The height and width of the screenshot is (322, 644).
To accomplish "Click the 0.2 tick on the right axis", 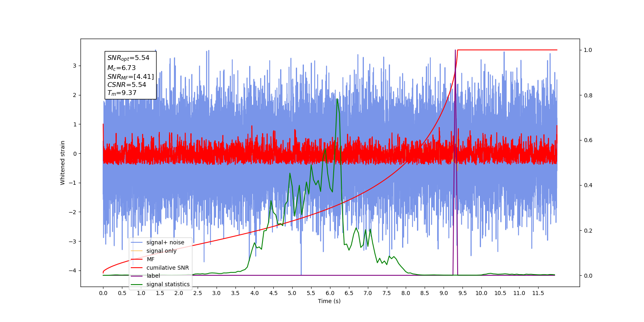I will pyautogui.click(x=588, y=231).
